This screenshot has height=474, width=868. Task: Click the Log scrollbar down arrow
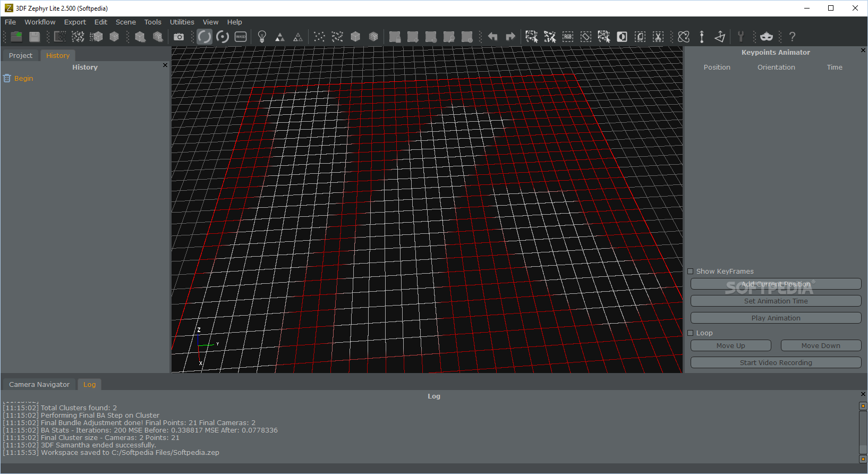click(863, 459)
